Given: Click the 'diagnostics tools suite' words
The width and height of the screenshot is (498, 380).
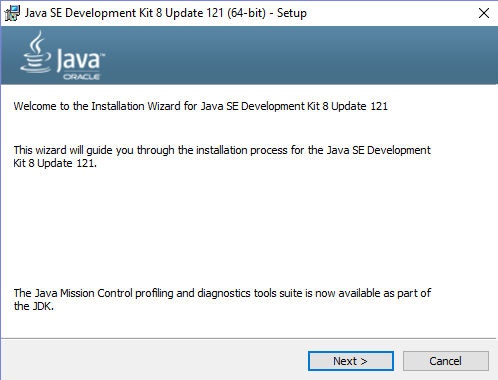Looking at the screenshot, I should (x=250, y=293).
